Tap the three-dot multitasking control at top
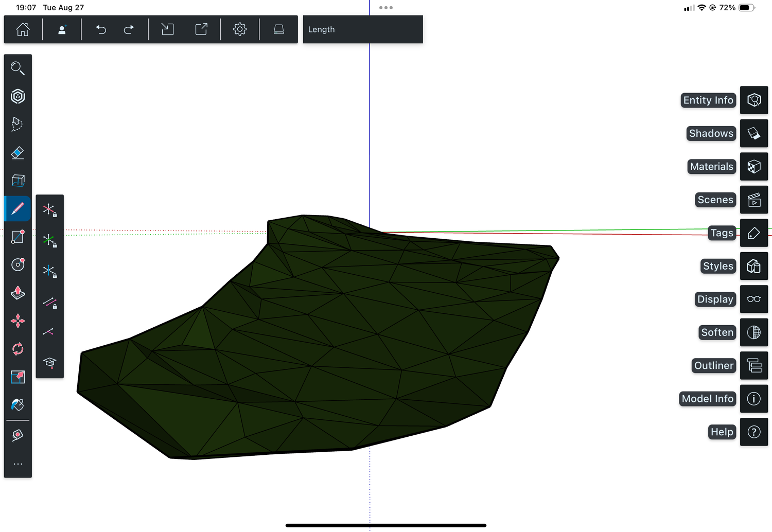This screenshot has height=532, width=772. pyautogui.click(x=386, y=8)
